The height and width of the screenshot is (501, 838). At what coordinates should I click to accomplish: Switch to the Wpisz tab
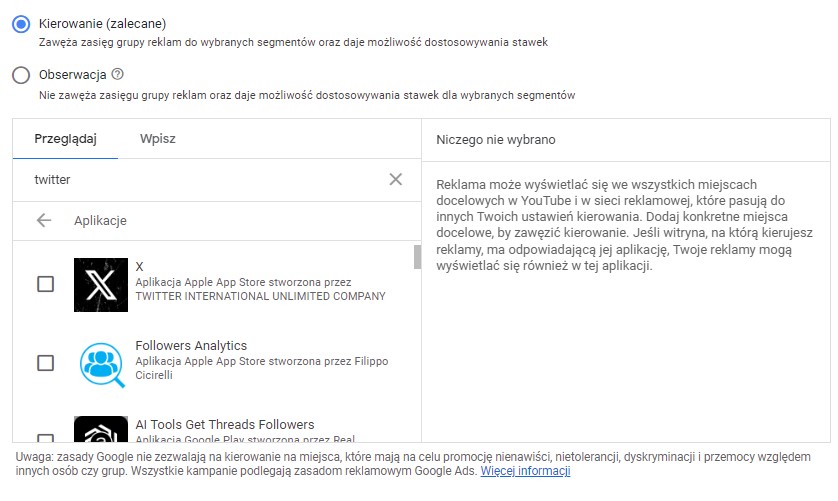click(158, 139)
